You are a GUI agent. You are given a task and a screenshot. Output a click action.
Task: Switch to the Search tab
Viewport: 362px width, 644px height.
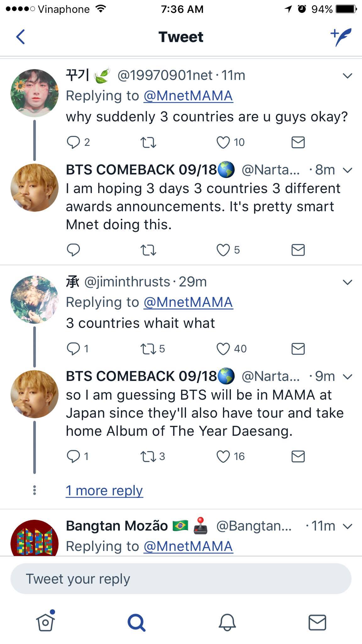tap(136, 622)
